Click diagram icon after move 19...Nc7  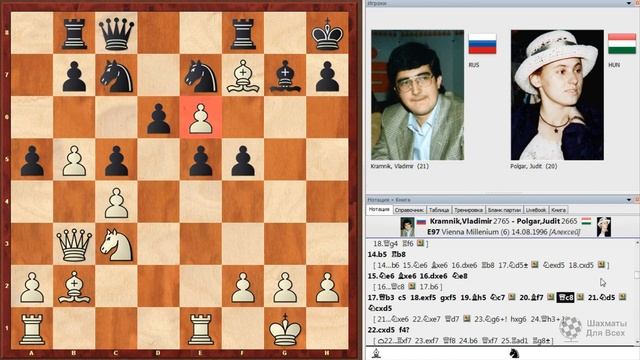[512, 297]
